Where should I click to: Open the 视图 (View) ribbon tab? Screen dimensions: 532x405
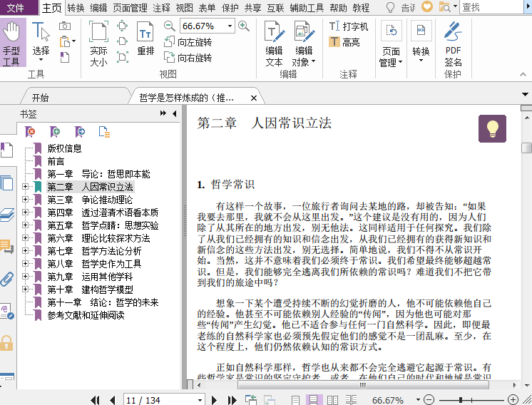[184, 8]
